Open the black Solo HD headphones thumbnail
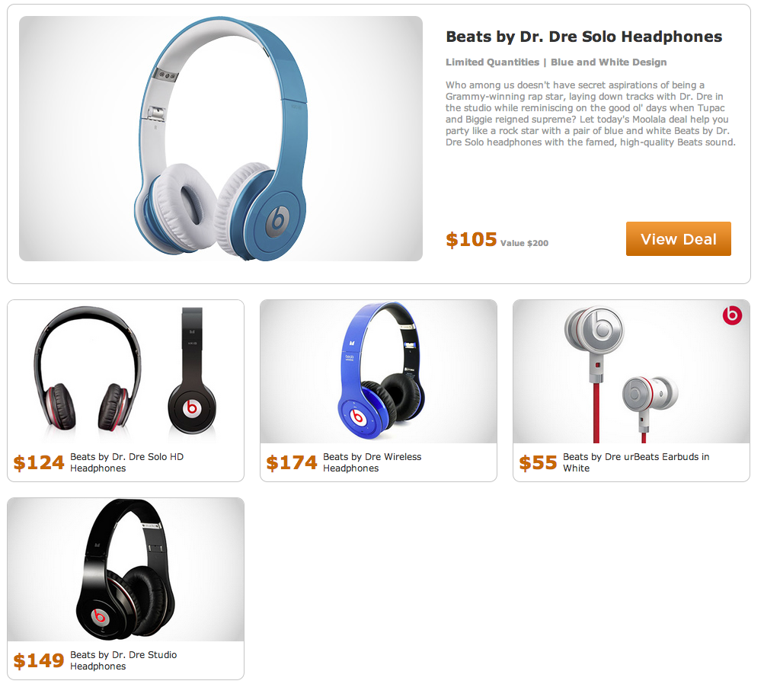The width and height of the screenshot is (764, 700). [x=126, y=372]
